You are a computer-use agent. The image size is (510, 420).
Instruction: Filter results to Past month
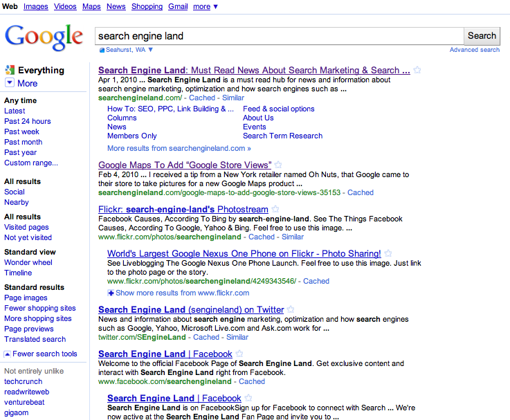click(x=24, y=142)
